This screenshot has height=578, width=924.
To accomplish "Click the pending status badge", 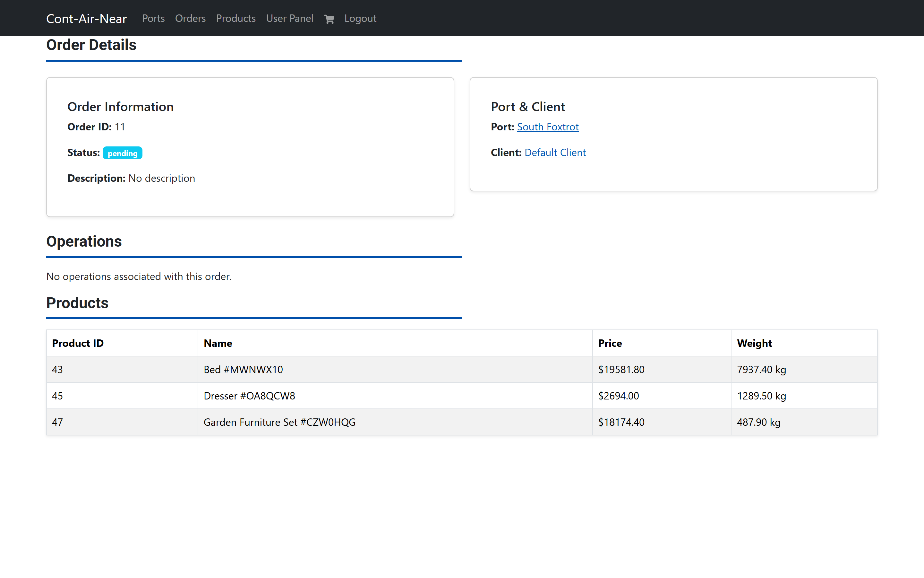I will [x=122, y=153].
